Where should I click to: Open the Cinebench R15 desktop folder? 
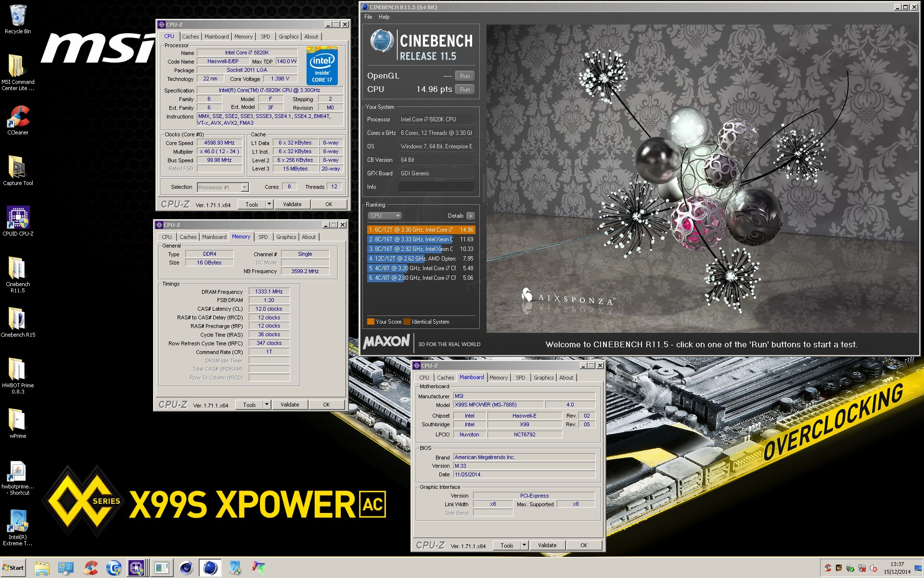coord(18,323)
